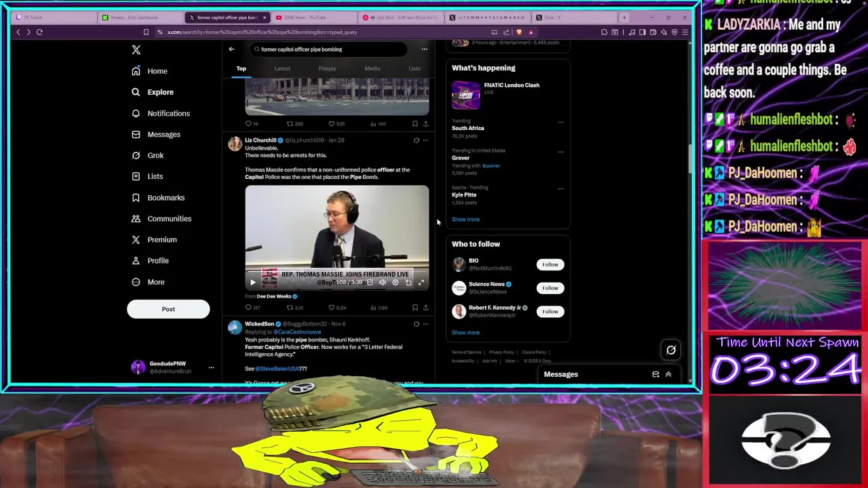Follow Science News
This screenshot has height=488, width=868.
550,288
